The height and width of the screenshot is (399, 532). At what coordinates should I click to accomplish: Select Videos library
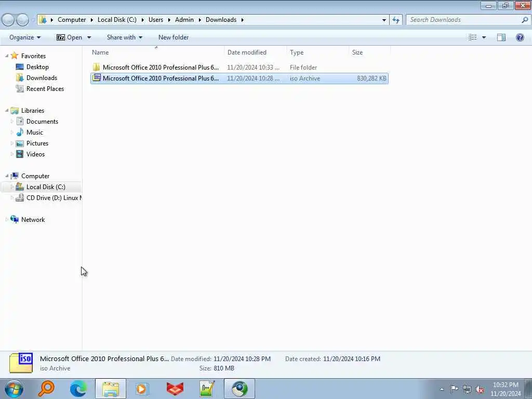pyautogui.click(x=35, y=154)
